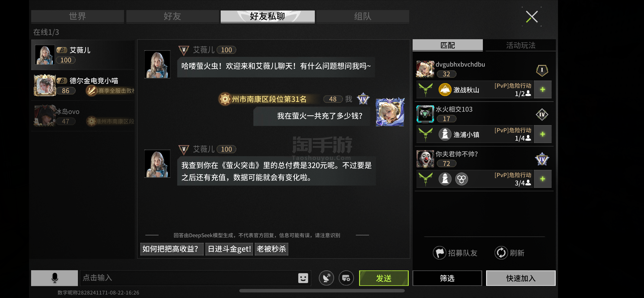The image size is (644, 298).
Task: Click the 发送 send button
Action: (383, 278)
